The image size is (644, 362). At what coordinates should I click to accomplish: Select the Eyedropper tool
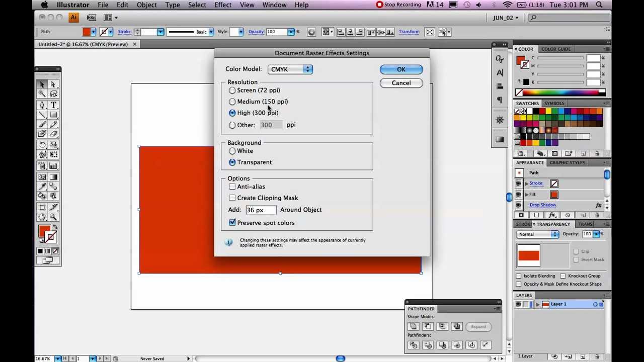click(42, 187)
